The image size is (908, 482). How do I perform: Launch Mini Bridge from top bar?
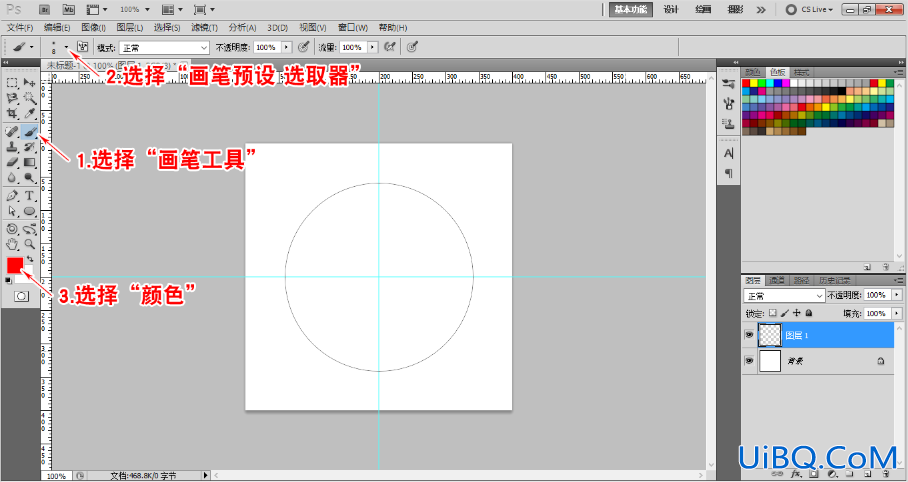[68, 9]
